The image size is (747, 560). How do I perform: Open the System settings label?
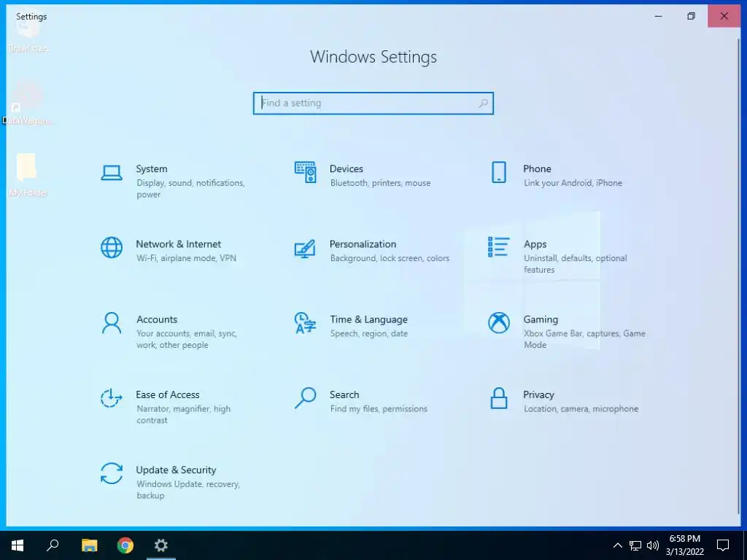(x=152, y=168)
